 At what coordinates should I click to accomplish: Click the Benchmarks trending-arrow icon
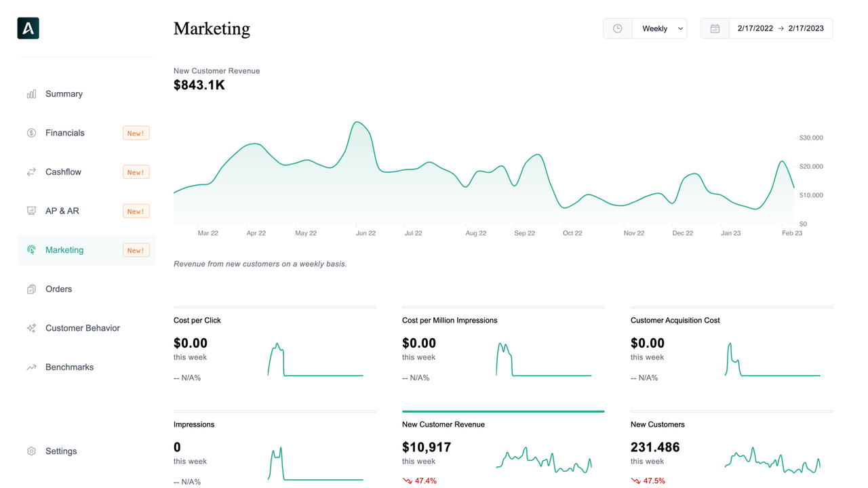tap(31, 367)
